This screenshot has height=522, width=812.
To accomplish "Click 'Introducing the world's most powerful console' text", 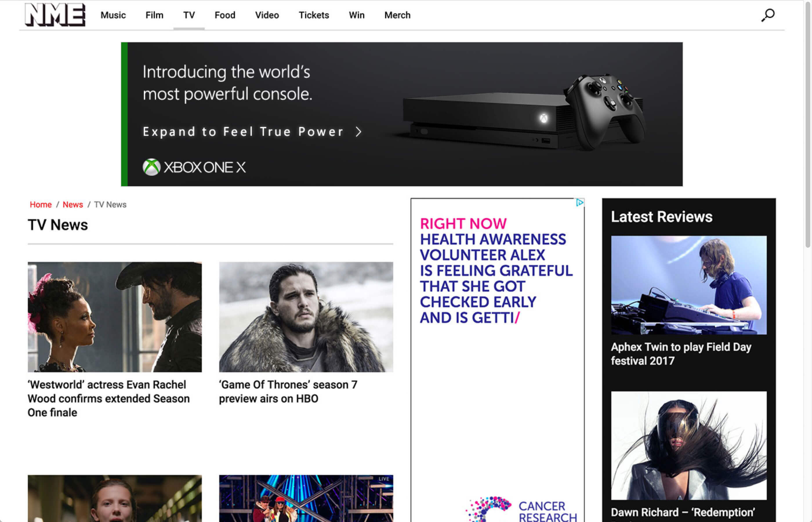I will 227,83.
